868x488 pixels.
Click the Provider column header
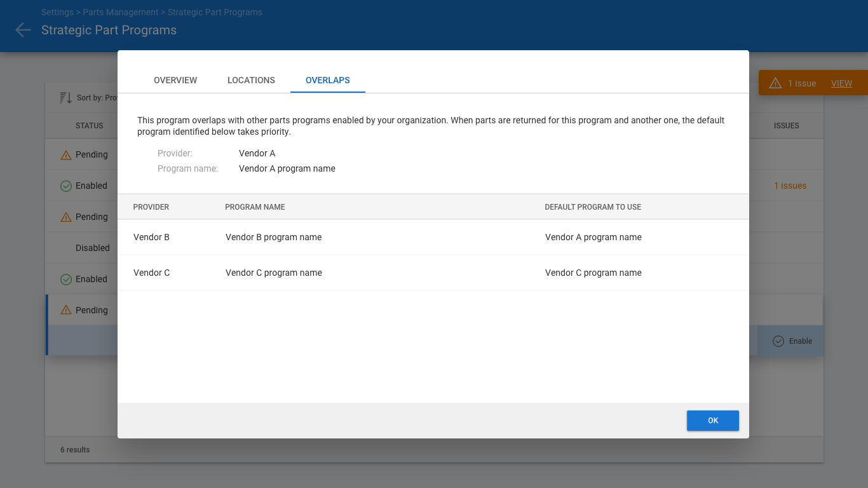click(x=151, y=207)
